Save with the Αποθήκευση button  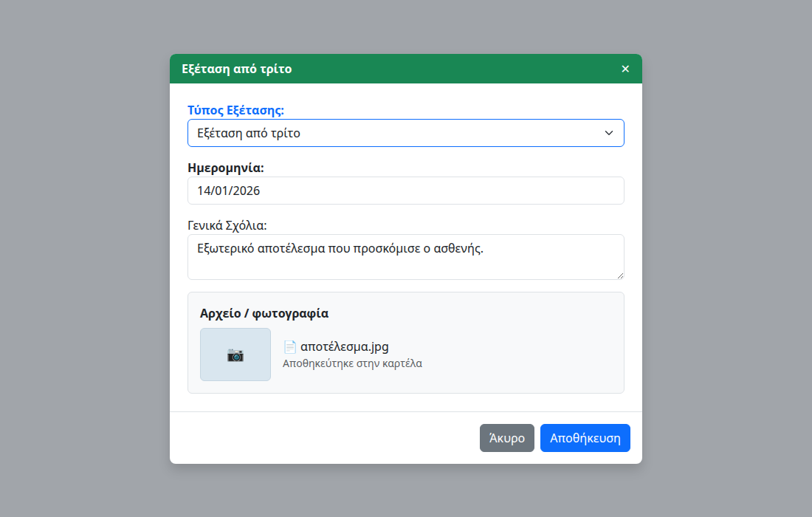[585, 438]
